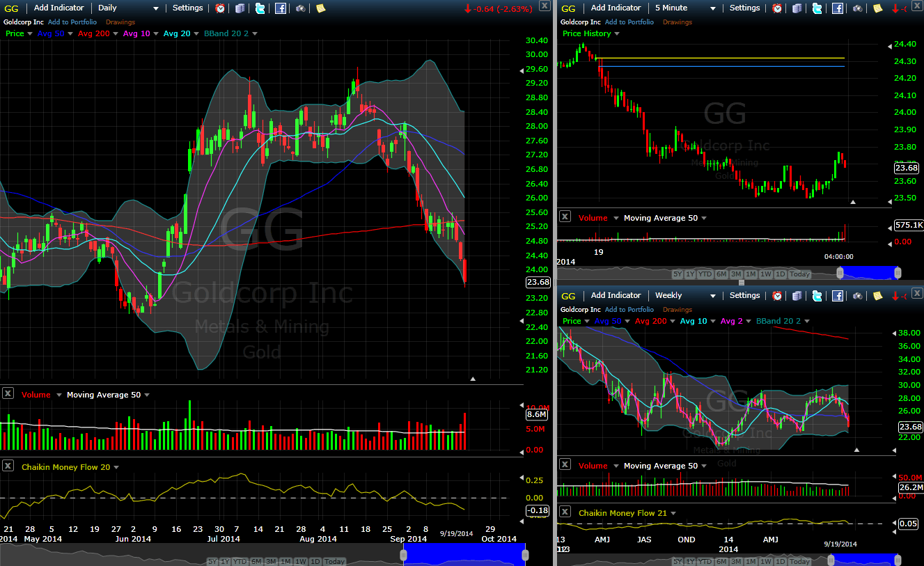
Task: Click the alarm clock alert icon in Daily chart
Action: pyautogui.click(x=220, y=8)
